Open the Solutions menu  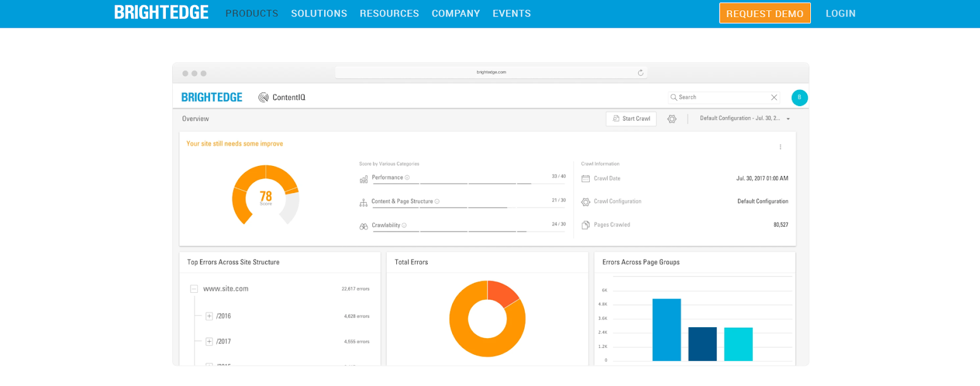319,13
